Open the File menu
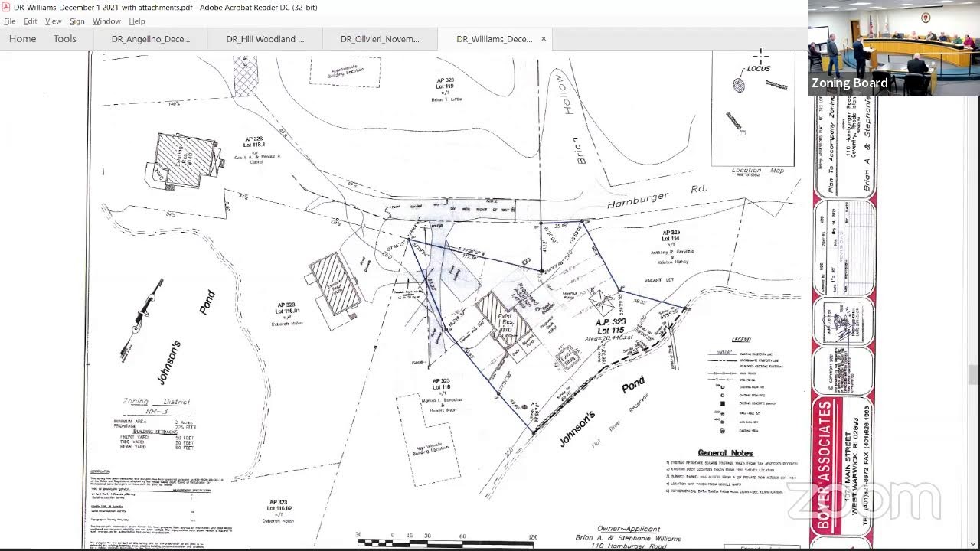 (x=10, y=21)
